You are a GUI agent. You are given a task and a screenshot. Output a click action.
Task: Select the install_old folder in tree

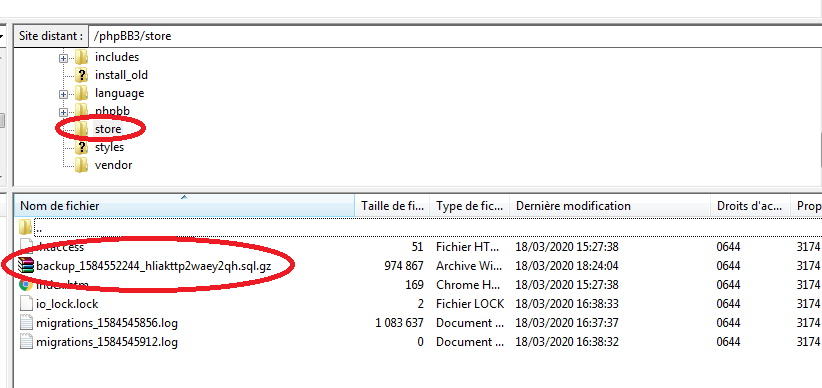coord(121,75)
